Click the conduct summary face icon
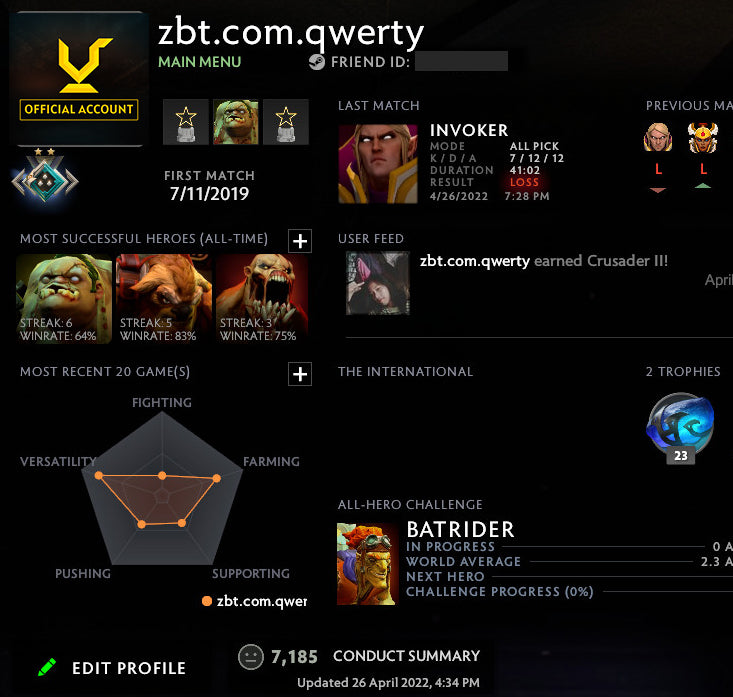This screenshot has height=697, width=733. click(251, 657)
